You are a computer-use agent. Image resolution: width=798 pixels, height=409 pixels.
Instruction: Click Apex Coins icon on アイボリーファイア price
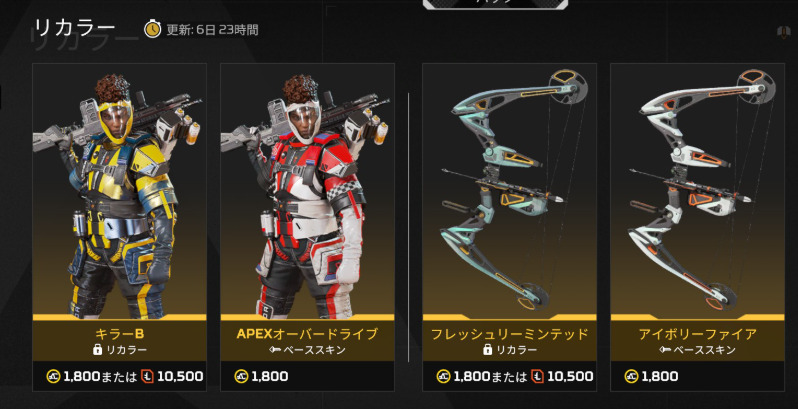[x=632, y=376]
